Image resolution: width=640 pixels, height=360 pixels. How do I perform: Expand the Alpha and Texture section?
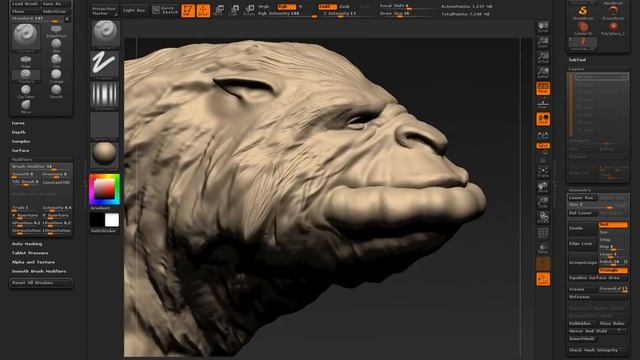coord(33,262)
